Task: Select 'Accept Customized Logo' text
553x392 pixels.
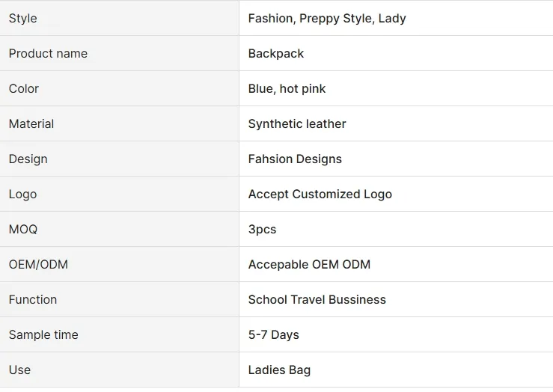Action: point(320,194)
